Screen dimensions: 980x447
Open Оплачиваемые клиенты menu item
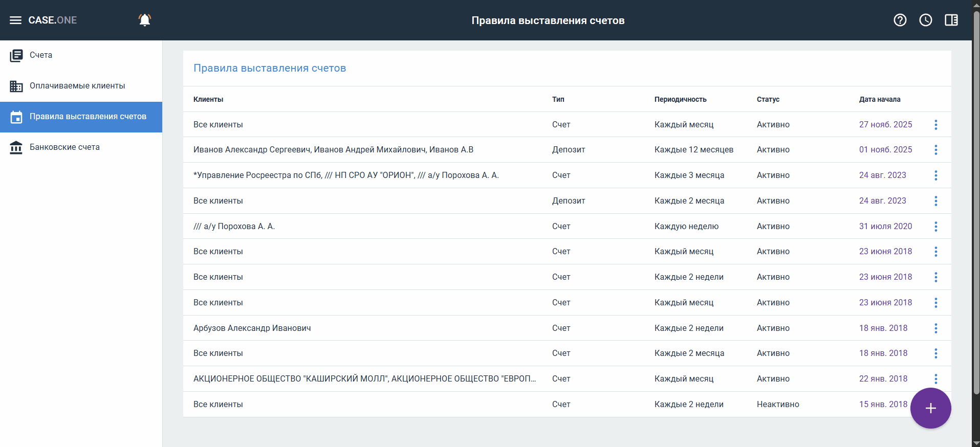click(x=77, y=86)
